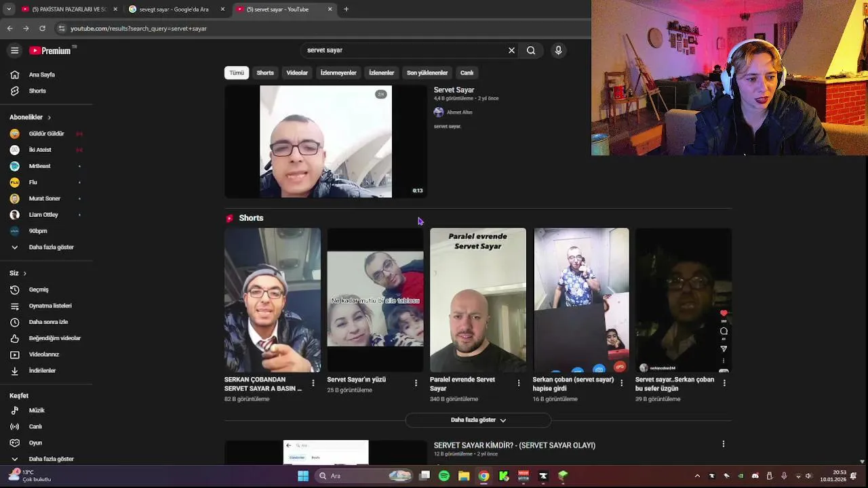Viewport: 868px width, 488px height.
Task: Reload the page with the browser refresh icon
Action: (x=42, y=28)
